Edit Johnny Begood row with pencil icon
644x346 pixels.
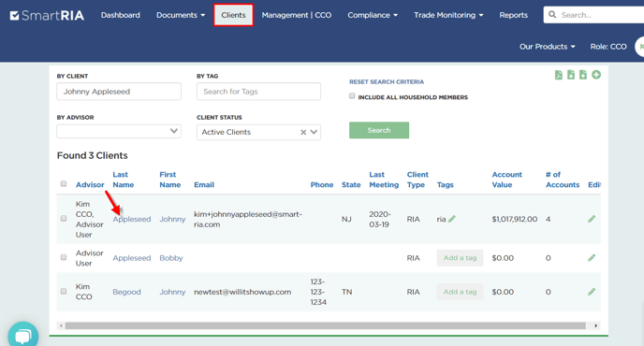(592, 292)
